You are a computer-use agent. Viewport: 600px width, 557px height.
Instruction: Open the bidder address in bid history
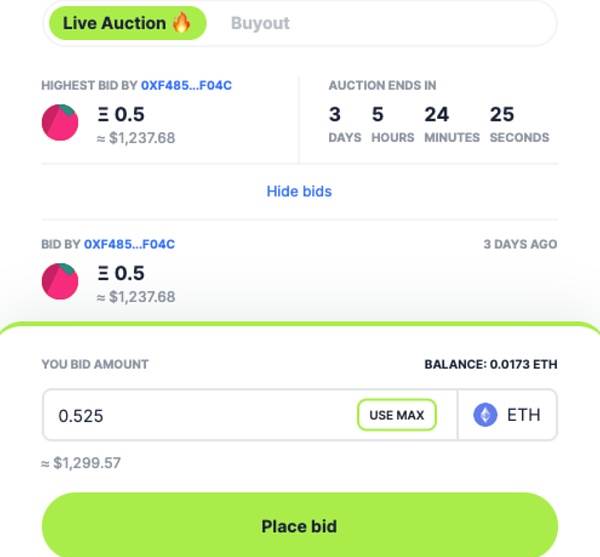tap(129, 244)
